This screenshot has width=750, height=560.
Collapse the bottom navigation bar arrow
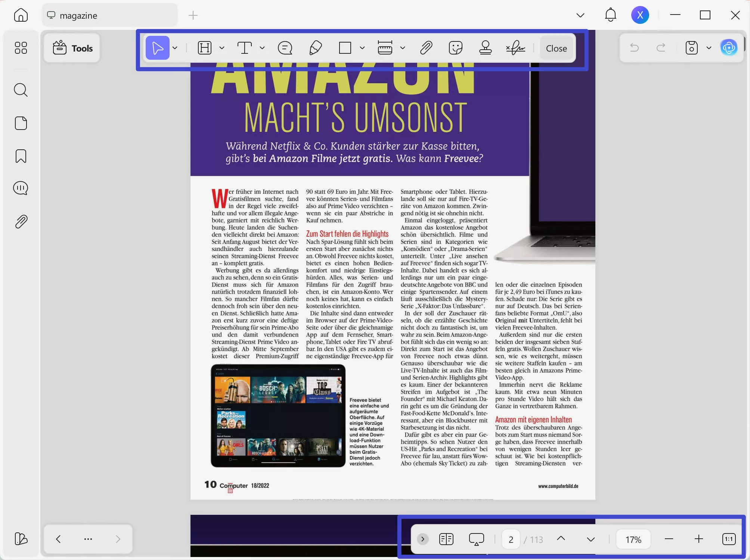point(422,539)
